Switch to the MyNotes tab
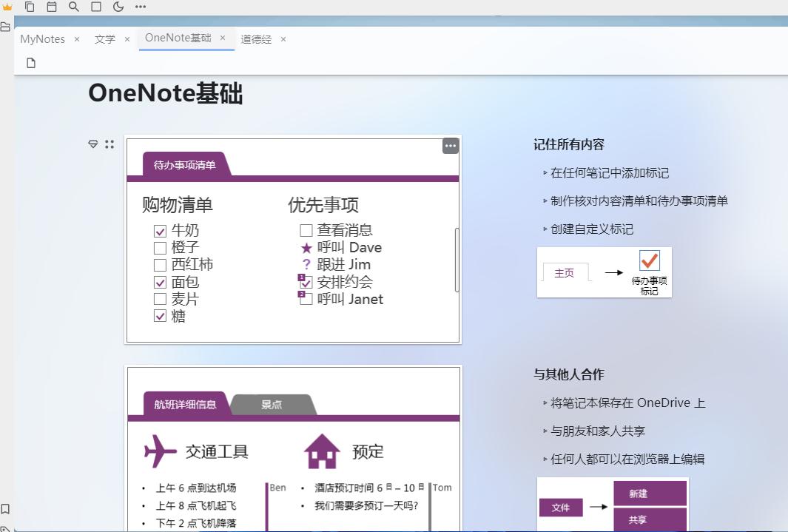 [42, 39]
